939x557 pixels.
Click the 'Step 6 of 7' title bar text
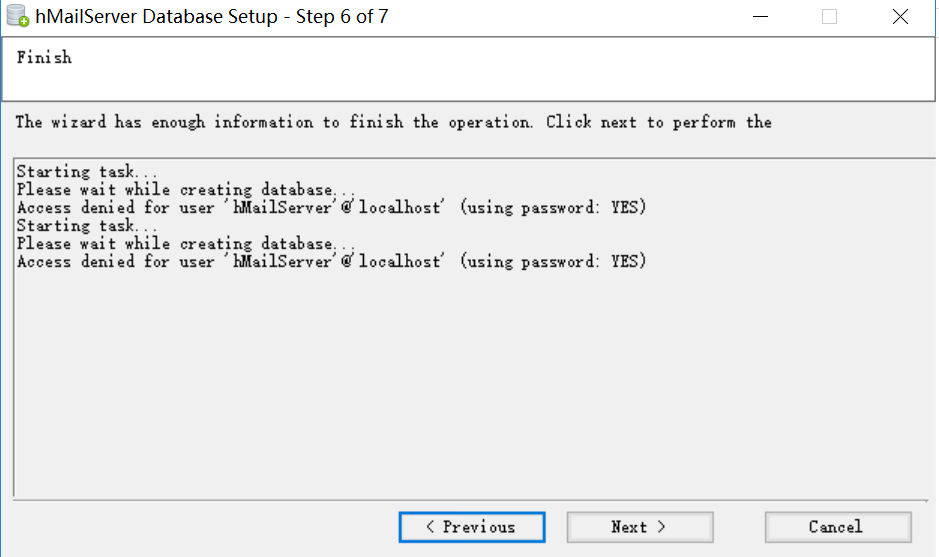[x=342, y=16]
